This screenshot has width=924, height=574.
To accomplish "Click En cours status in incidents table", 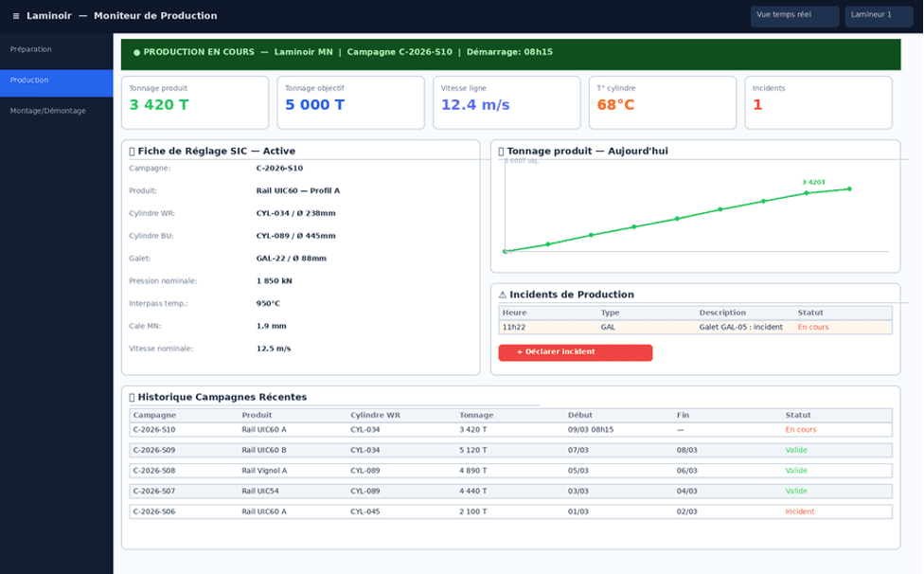I will pos(813,327).
